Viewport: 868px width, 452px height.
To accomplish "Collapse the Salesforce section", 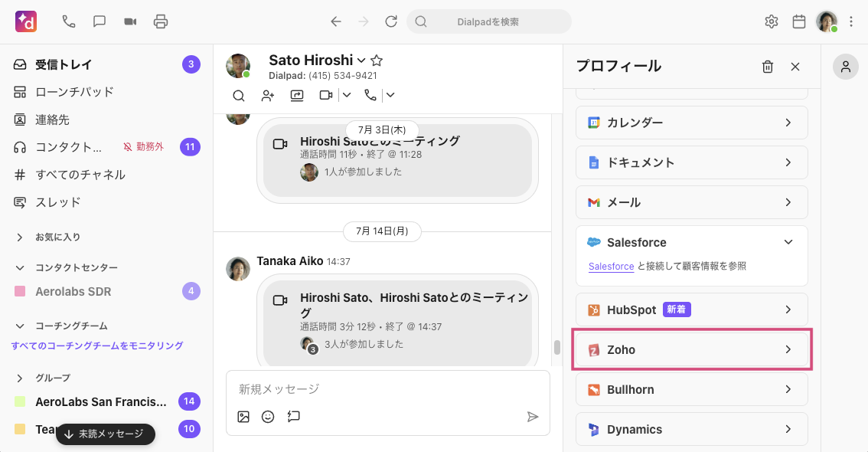I will coord(788,242).
